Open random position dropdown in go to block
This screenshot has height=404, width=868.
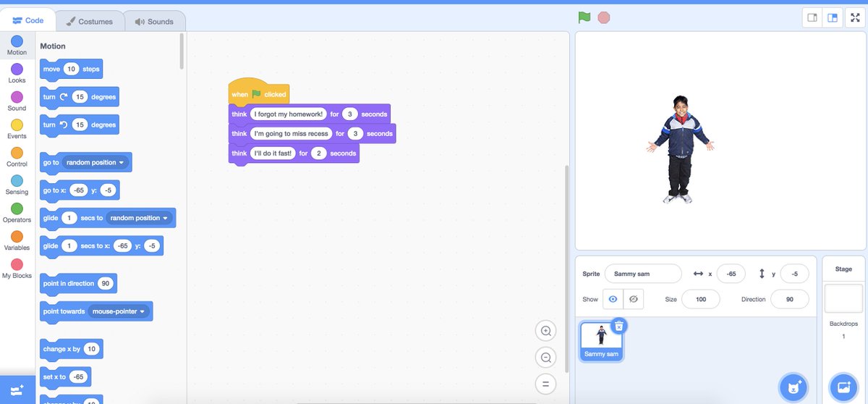95,163
